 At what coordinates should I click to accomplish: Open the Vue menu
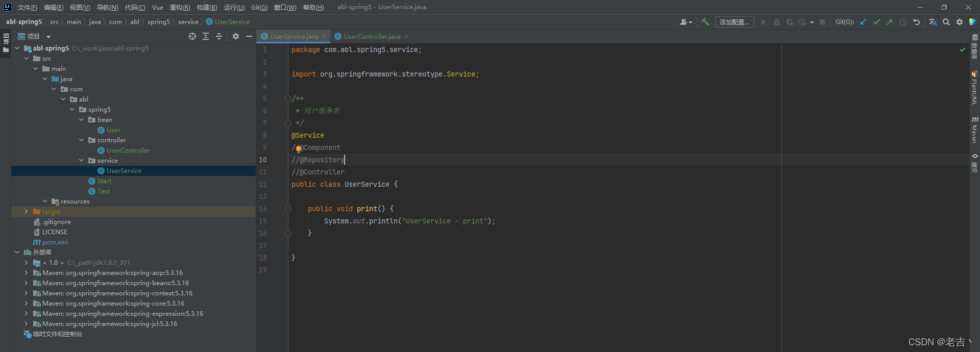158,7
